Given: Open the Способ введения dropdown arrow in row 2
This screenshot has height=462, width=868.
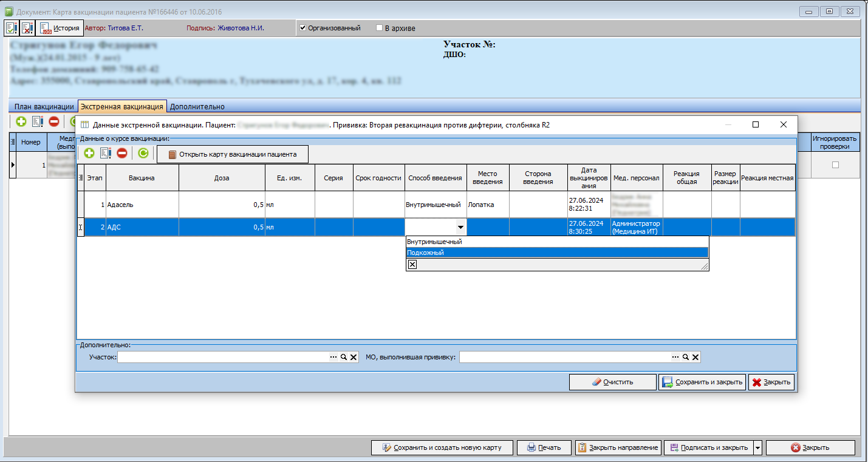Looking at the screenshot, I should (x=461, y=227).
